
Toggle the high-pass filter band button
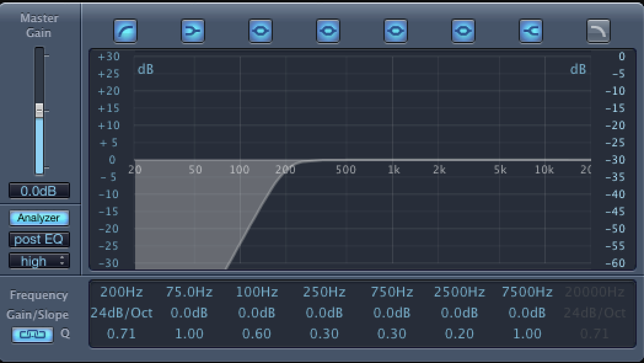(125, 31)
